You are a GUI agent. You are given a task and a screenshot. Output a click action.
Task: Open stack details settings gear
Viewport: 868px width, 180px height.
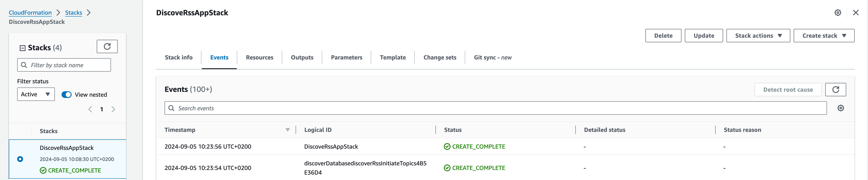pyautogui.click(x=838, y=13)
